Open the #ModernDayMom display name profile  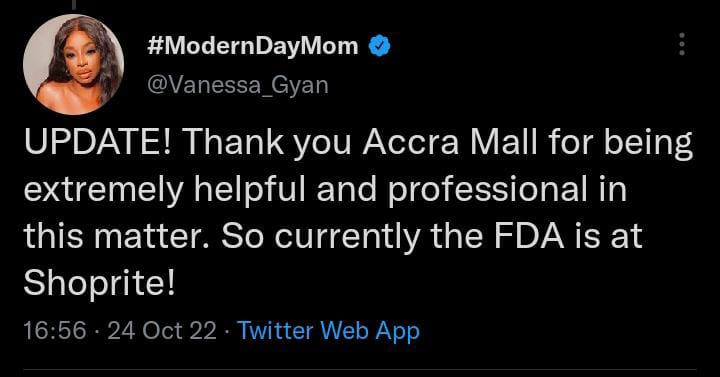[x=253, y=46]
